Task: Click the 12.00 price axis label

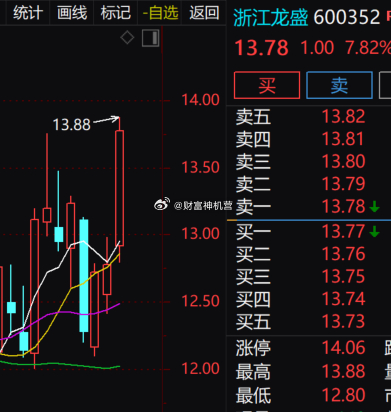Action: click(x=200, y=368)
